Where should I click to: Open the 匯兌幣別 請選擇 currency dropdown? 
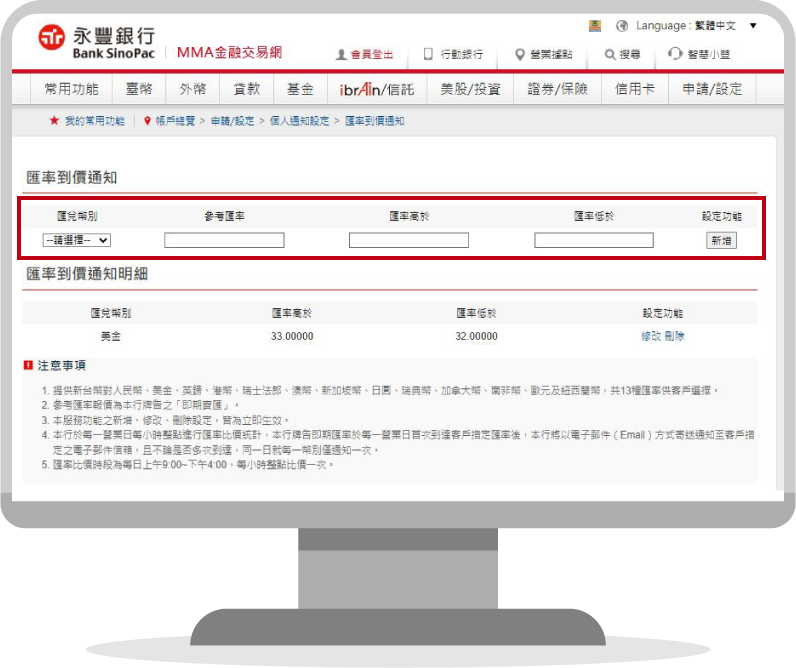click(x=77, y=240)
